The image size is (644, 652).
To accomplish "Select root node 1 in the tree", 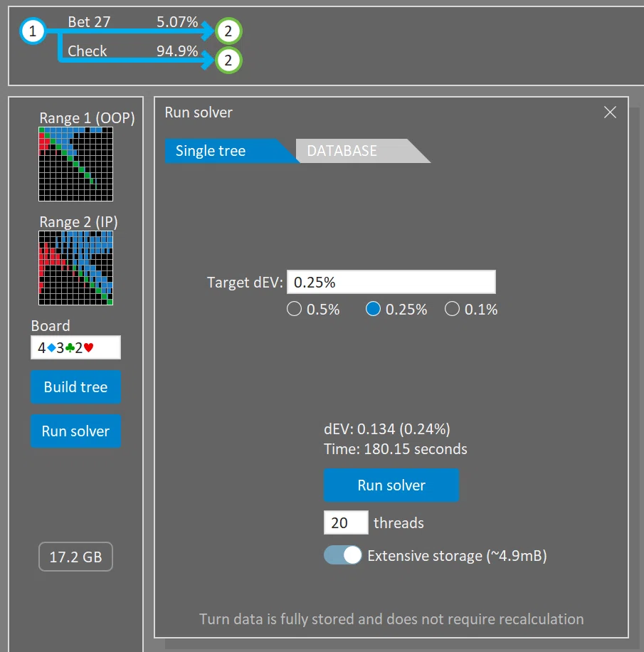I will [x=33, y=31].
